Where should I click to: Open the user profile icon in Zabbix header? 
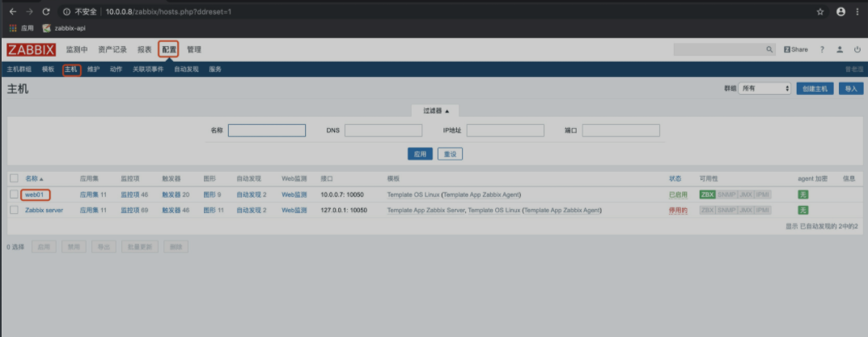pos(840,49)
